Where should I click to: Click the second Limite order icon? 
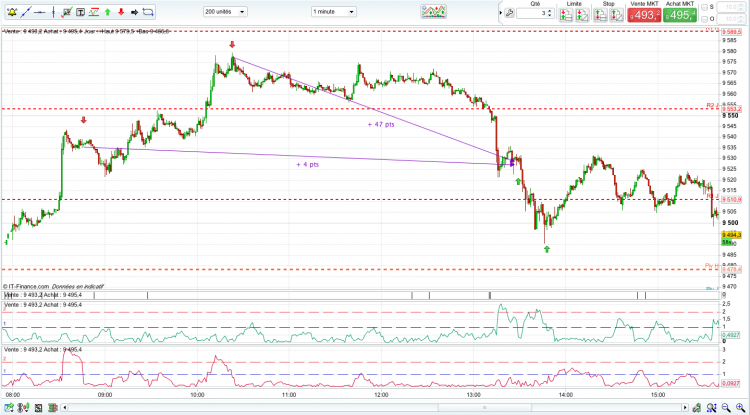(582, 15)
